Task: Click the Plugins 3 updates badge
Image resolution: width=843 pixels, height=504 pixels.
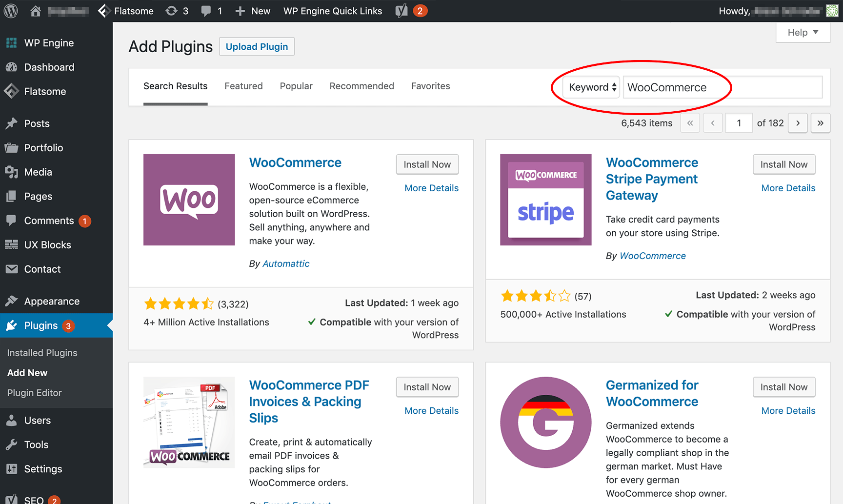Action: pyautogui.click(x=68, y=326)
